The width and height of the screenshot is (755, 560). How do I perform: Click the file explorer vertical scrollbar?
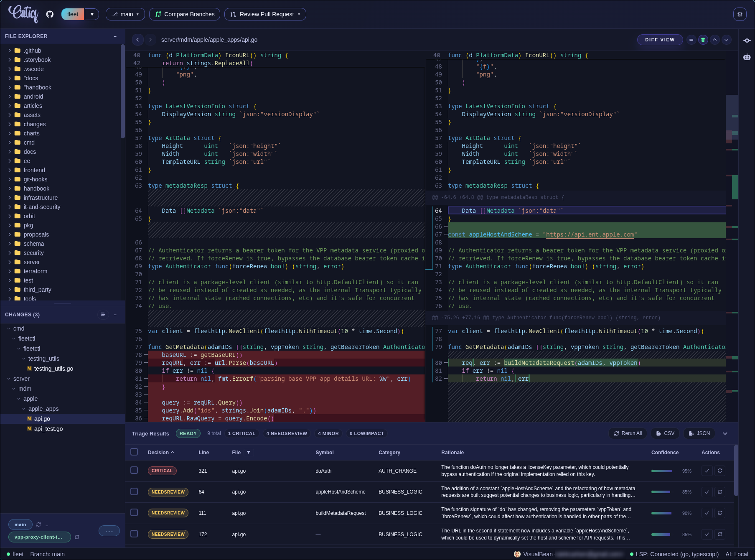click(122, 92)
